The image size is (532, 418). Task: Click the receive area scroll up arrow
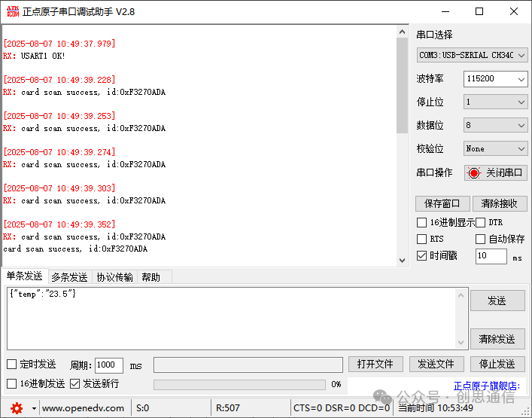pos(403,32)
